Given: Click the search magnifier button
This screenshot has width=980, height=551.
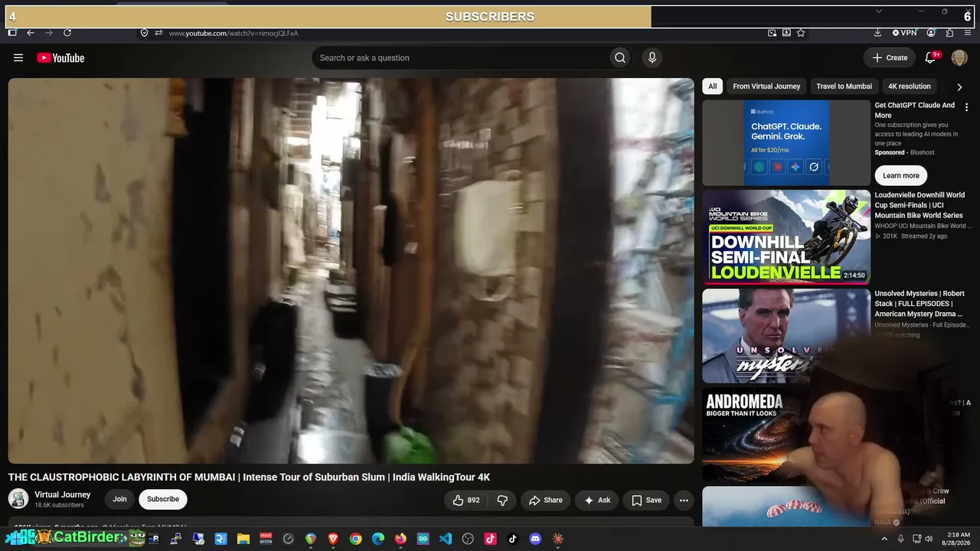Looking at the screenshot, I should pyautogui.click(x=620, y=57).
